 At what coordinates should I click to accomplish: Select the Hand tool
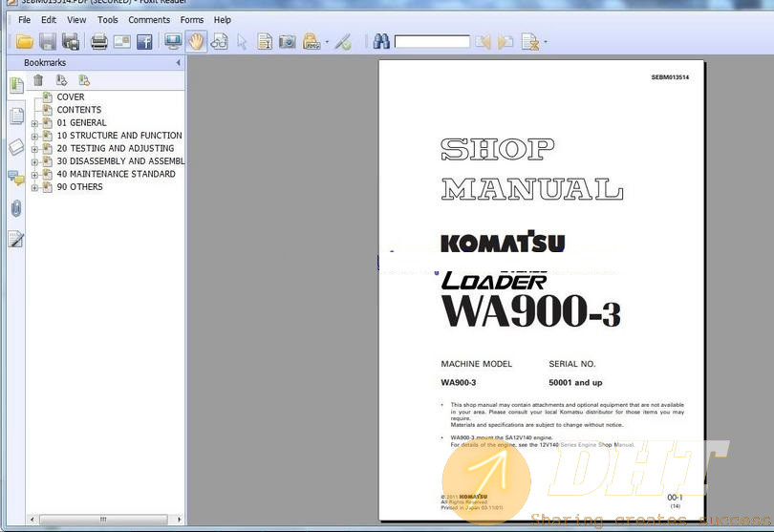click(x=197, y=42)
